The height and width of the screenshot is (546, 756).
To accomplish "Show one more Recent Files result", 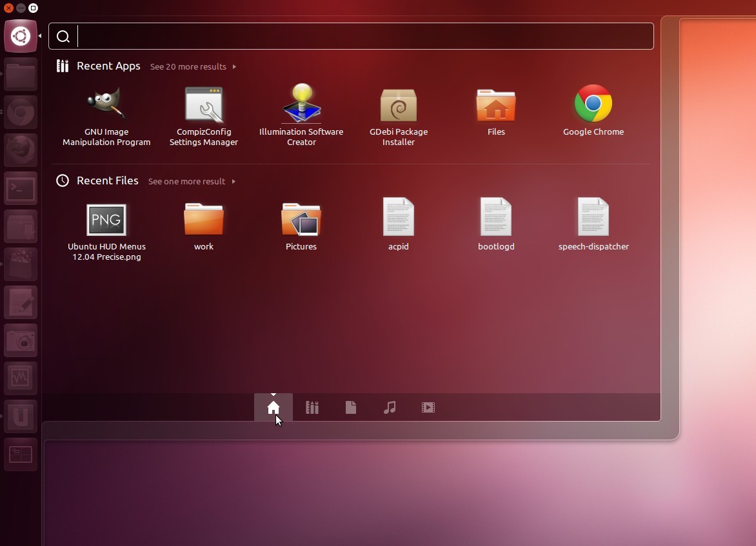I will point(187,181).
